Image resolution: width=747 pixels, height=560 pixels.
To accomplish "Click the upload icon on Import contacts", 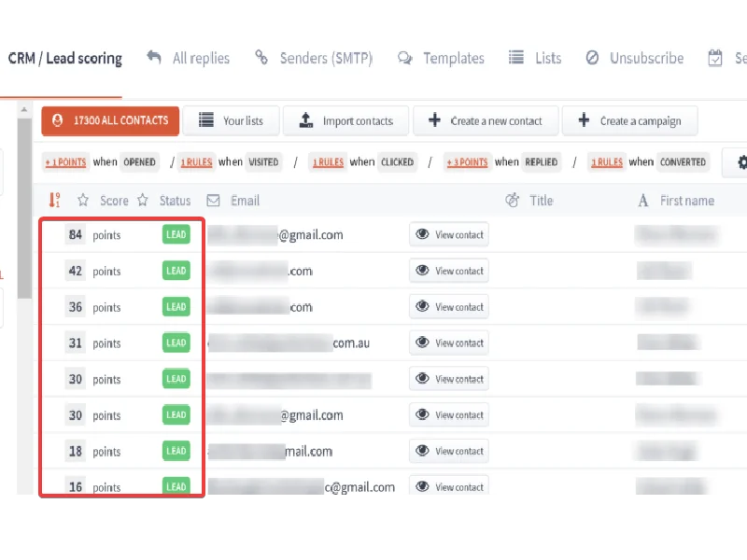I will (x=306, y=120).
